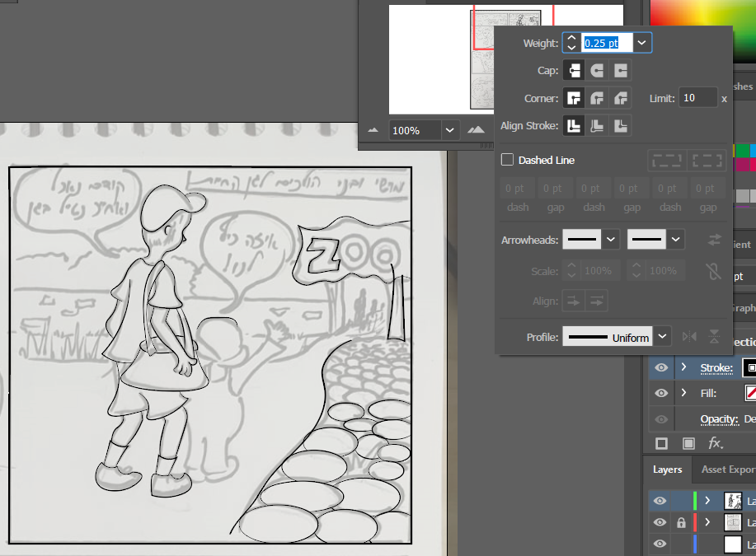Align stroke to inside
Viewport: 756px width, 556px height.
(597, 126)
